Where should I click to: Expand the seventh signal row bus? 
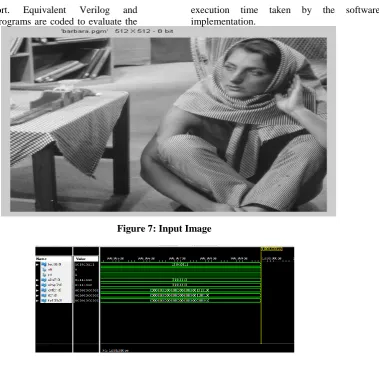(37, 295)
